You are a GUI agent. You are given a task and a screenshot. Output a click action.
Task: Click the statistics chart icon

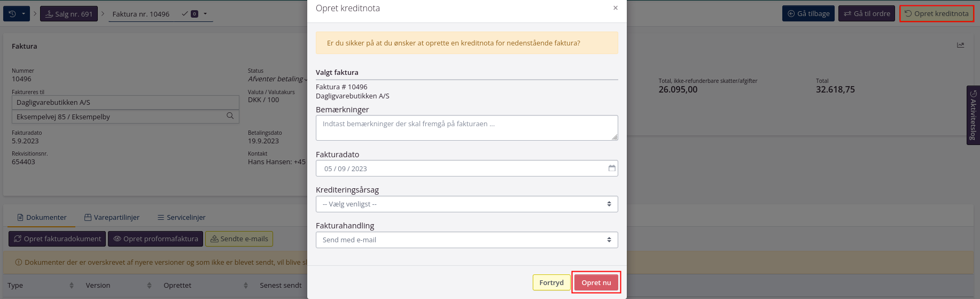[x=960, y=45]
